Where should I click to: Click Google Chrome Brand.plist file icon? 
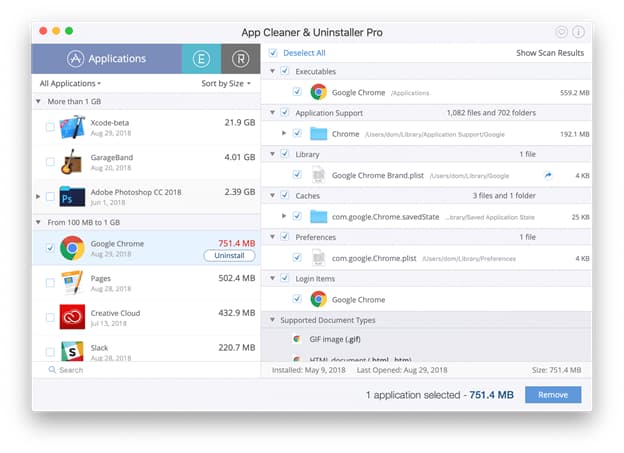pos(318,175)
